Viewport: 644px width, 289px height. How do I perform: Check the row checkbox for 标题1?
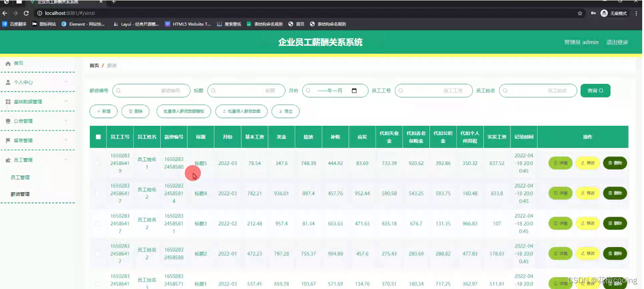tap(97, 284)
